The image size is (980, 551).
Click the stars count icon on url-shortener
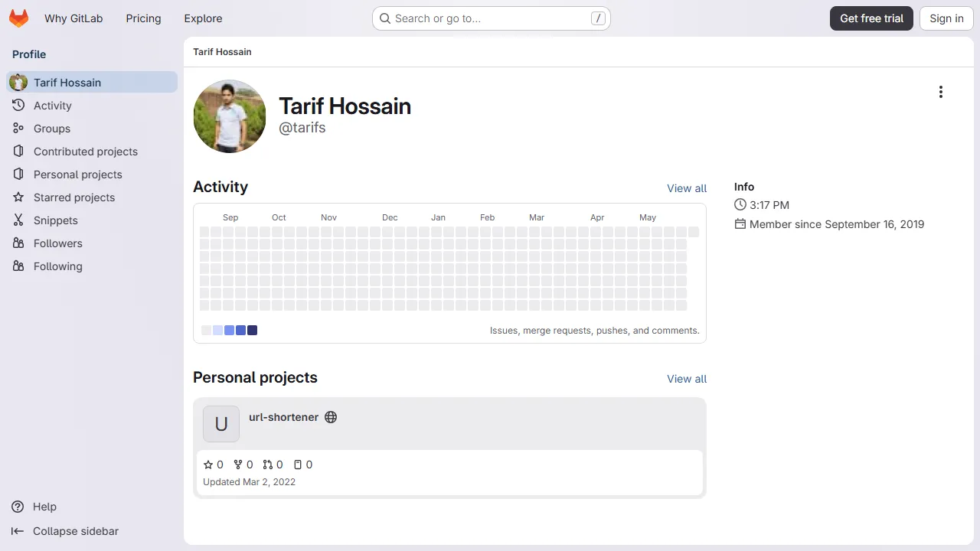pyautogui.click(x=208, y=465)
